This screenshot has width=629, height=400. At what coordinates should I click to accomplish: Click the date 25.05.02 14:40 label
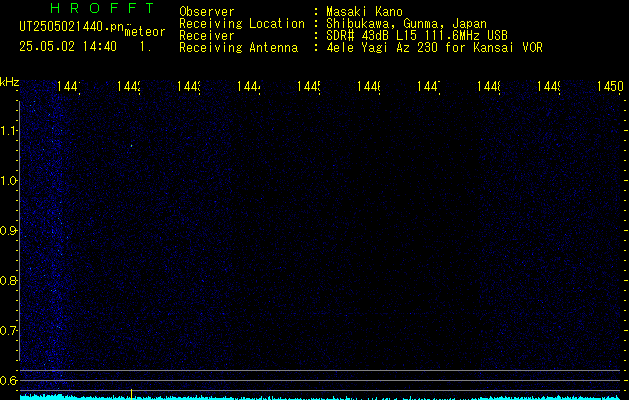[x=68, y=47]
